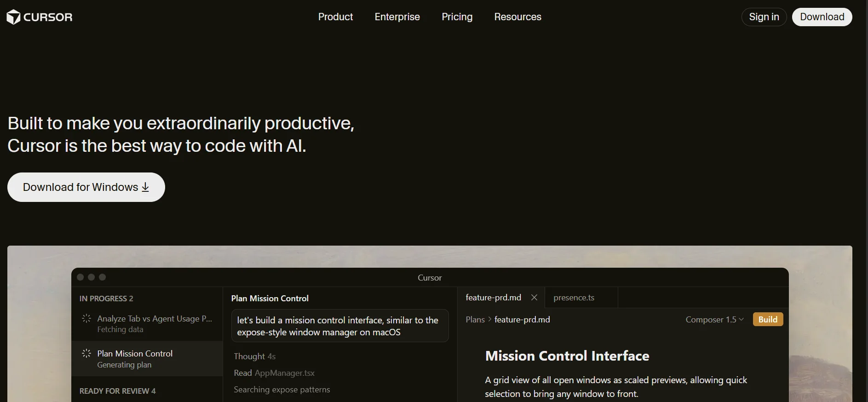This screenshot has width=868, height=402.
Task: Close the feature-prd.md tab
Action: coord(534,298)
